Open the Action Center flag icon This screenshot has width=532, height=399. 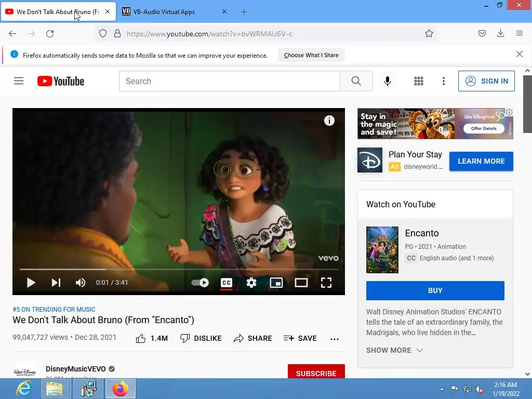click(454, 389)
